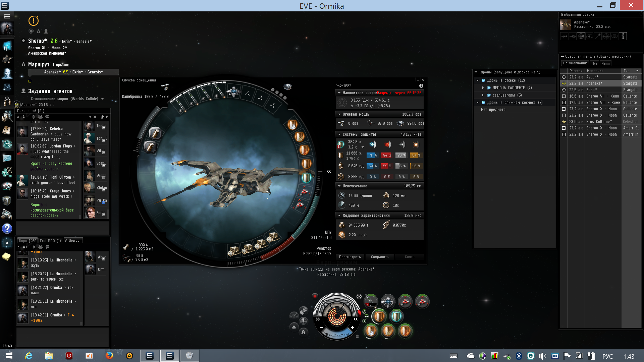
Task: Collapse the Целеуказание section
Action: coord(339,186)
